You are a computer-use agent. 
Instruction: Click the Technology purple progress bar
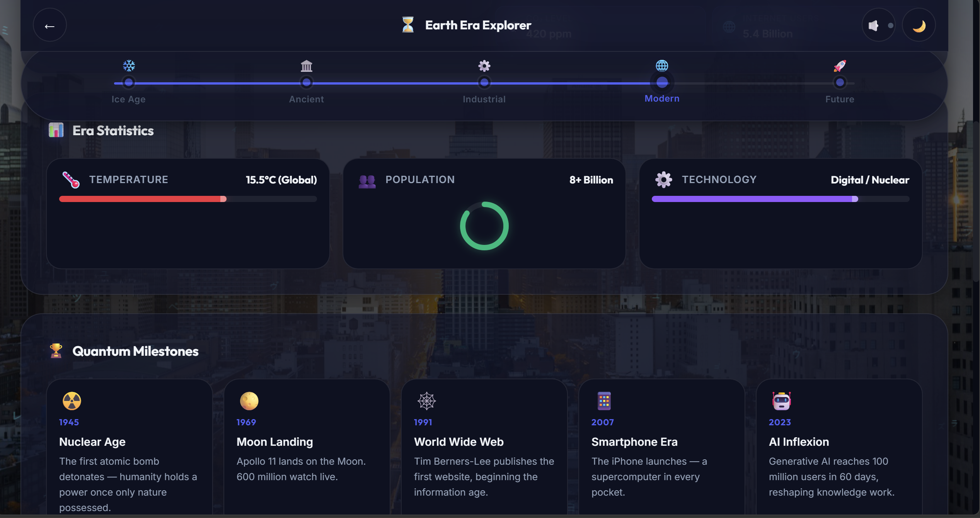pos(780,199)
